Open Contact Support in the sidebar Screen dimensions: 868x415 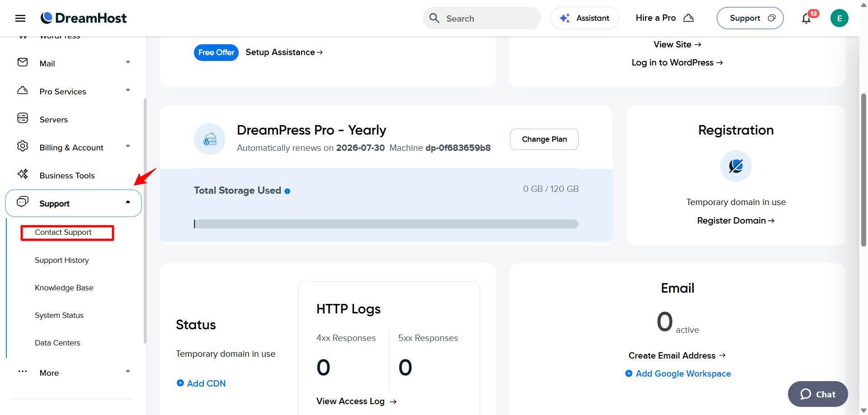63,232
